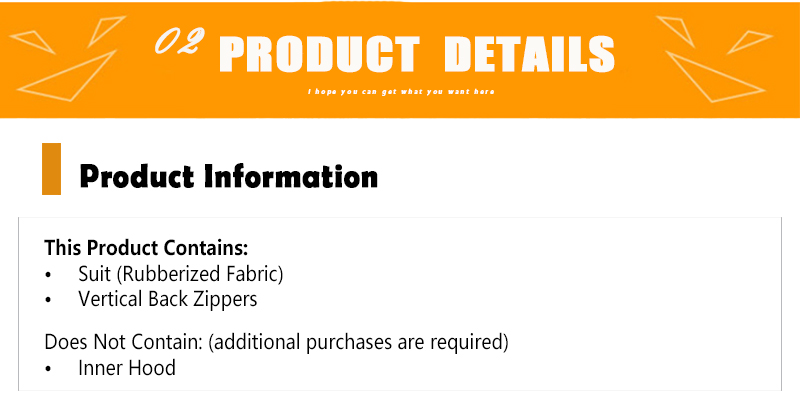This screenshot has width=800, height=420.
Task: Click the banner subtitle 'I hope you can get what you want here'
Action: 401,92
